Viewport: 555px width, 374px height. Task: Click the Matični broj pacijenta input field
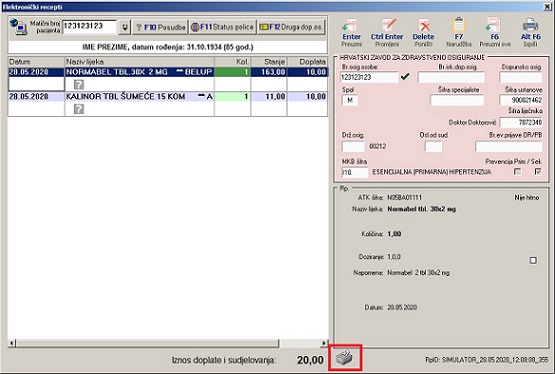(x=89, y=27)
